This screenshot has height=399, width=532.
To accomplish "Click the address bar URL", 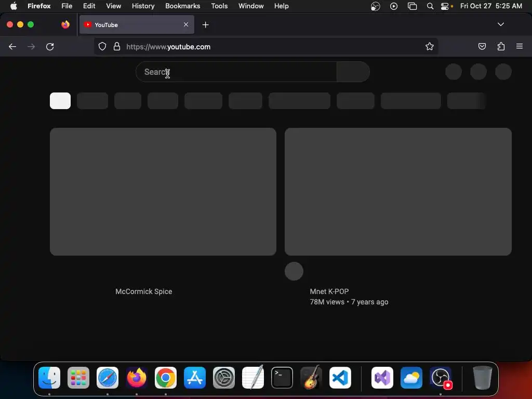I will 168,47.
